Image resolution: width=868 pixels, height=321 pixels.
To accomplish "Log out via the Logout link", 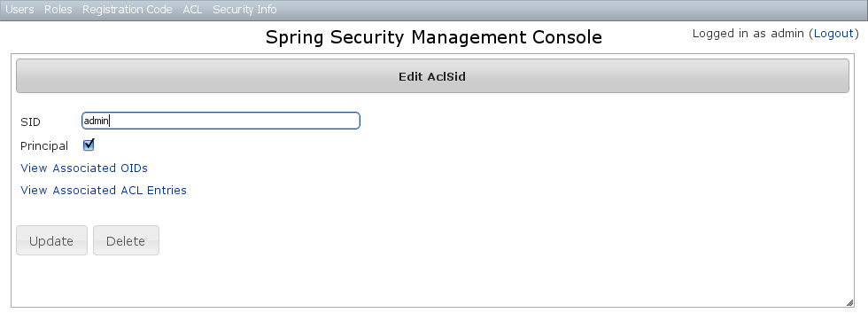I will [x=833, y=34].
